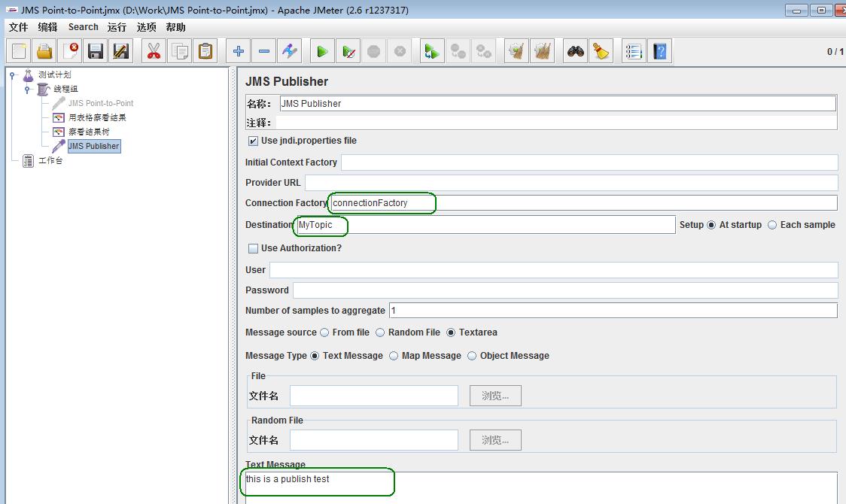This screenshot has height=504, width=846.
Task: Click the Save floppy disk icon
Action: 96,52
